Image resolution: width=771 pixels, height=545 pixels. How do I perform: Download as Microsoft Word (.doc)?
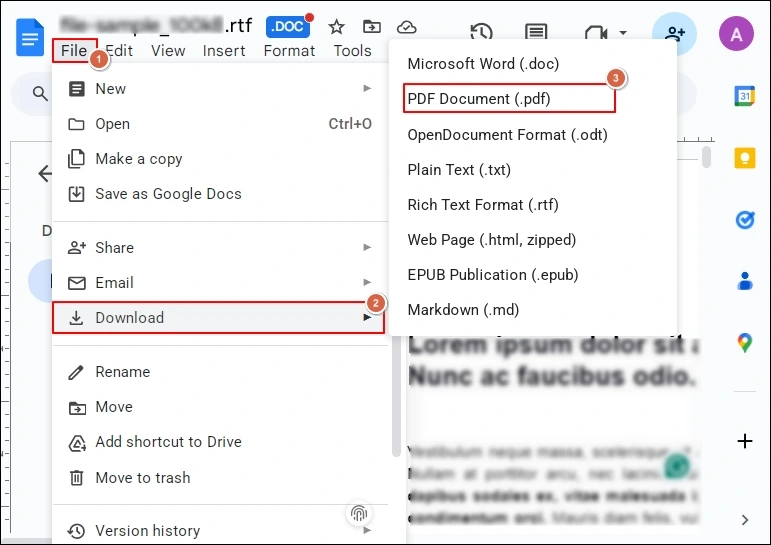pyautogui.click(x=533, y=64)
